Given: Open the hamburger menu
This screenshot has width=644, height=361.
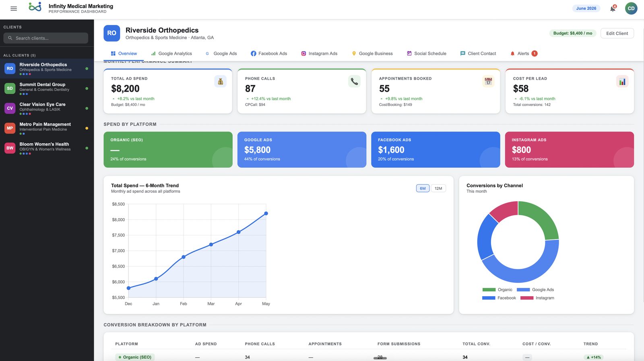Looking at the screenshot, I should coord(14,8).
